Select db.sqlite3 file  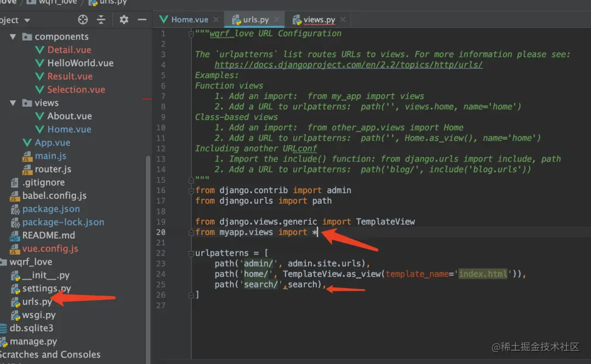pos(31,328)
